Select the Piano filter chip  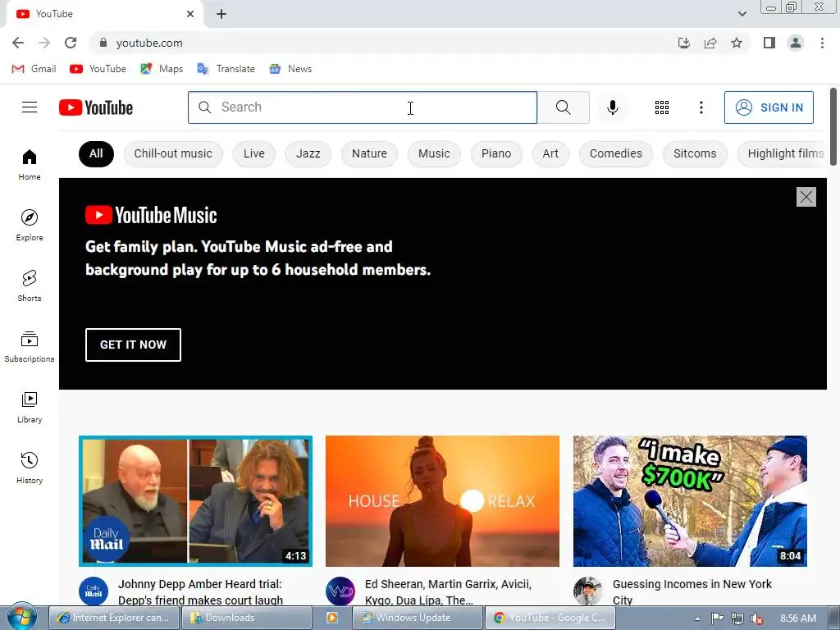[496, 153]
